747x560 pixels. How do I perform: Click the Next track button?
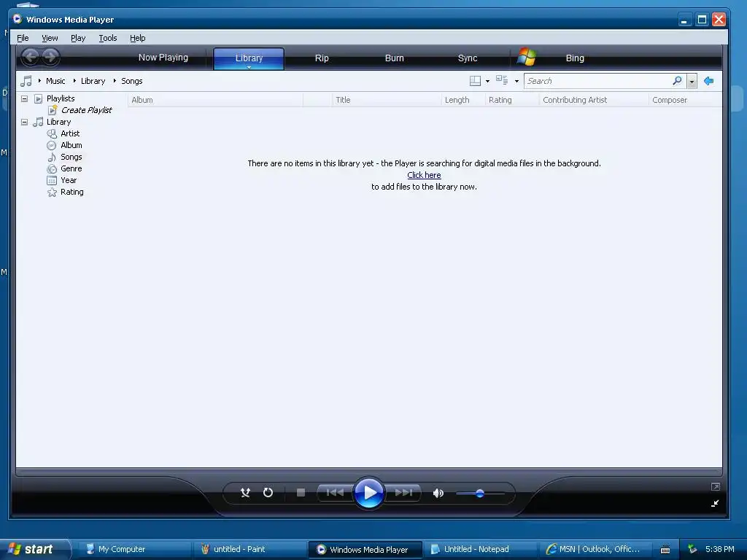[x=403, y=492]
